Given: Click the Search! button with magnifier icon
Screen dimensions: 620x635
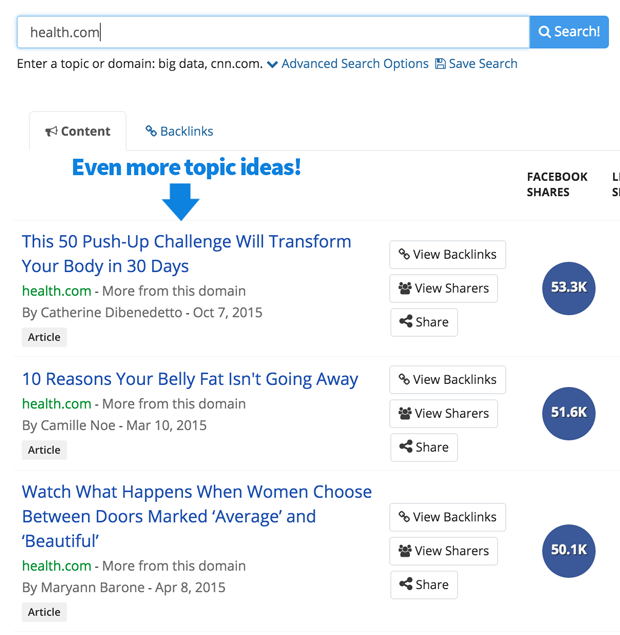Looking at the screenshot, I should point(569,32).
